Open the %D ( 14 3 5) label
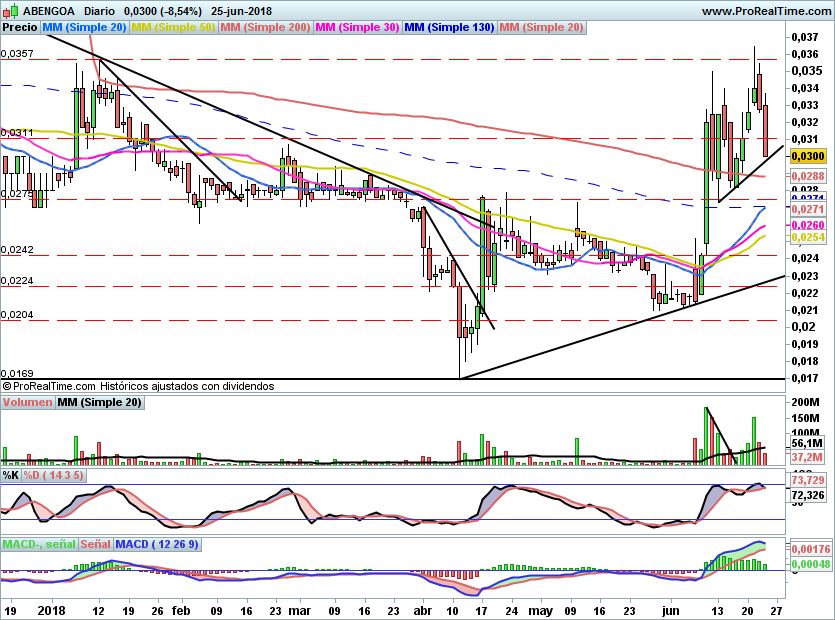This screenshot has width=835, height=620. point(53,475)
